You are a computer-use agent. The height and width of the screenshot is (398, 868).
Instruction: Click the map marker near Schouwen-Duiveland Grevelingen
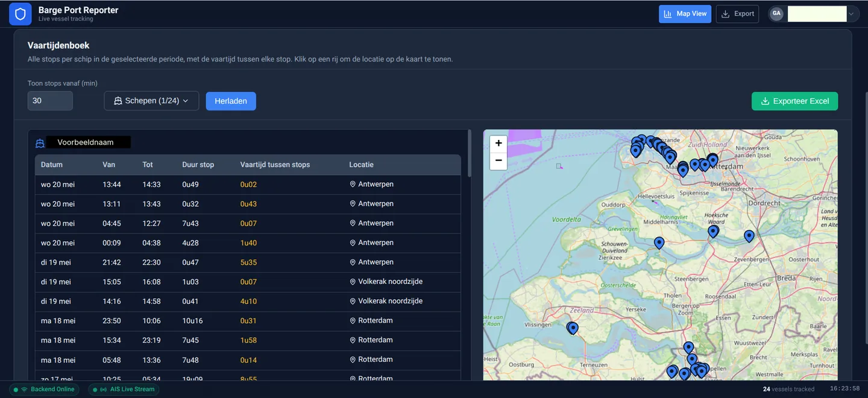point(659,243)
